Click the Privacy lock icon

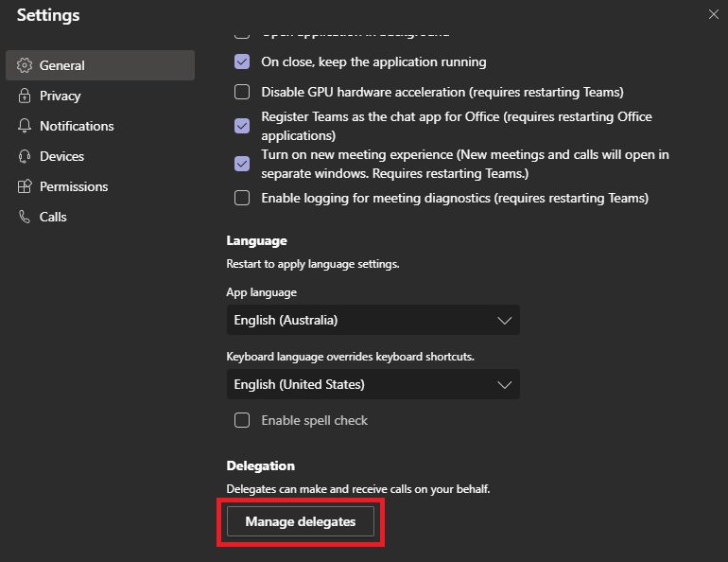25,96
